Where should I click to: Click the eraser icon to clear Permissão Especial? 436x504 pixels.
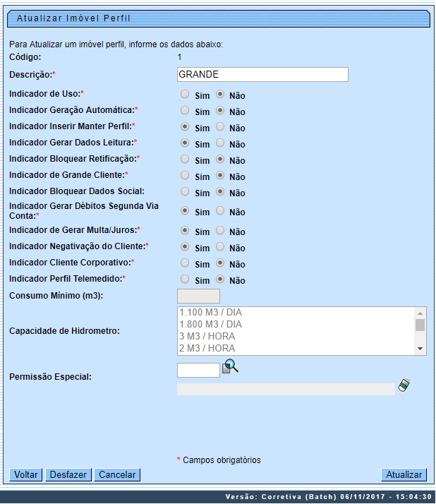click(x=404, y=385)
